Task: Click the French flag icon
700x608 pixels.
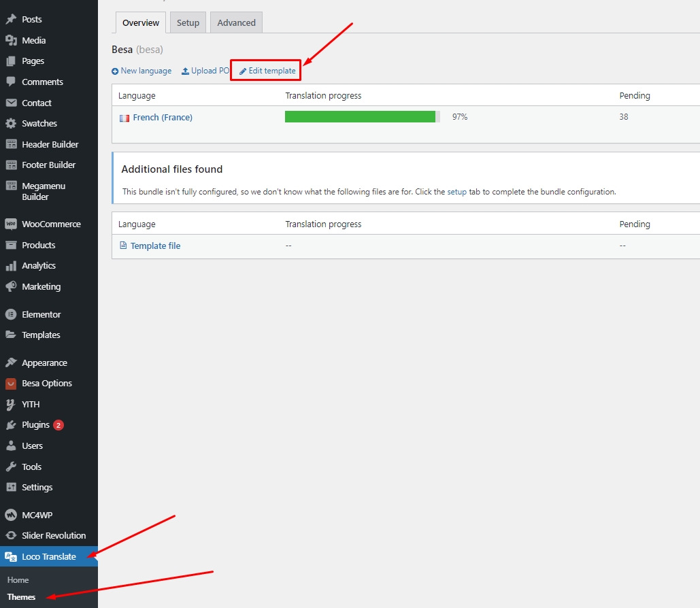Action: click(124, 118)
